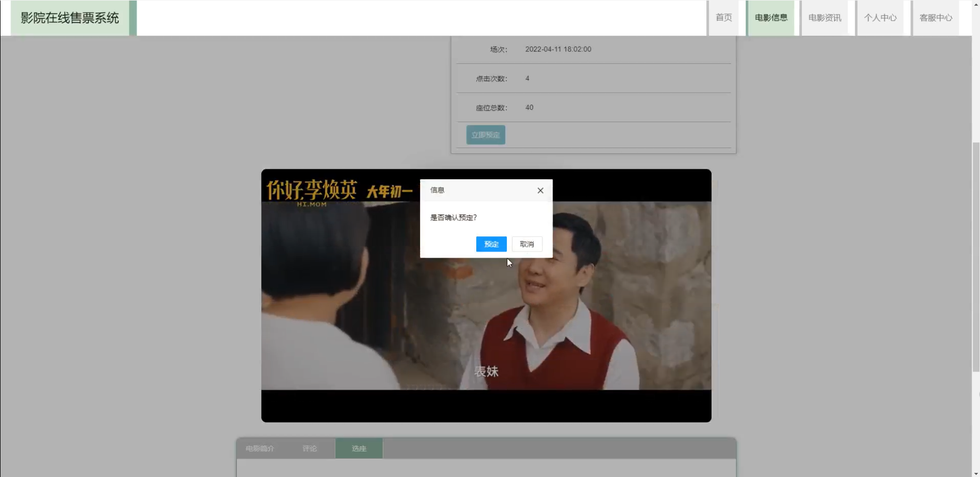Open 个人中心 navigation tab
The width and height of the screenshot is (980, 477).
880,18
